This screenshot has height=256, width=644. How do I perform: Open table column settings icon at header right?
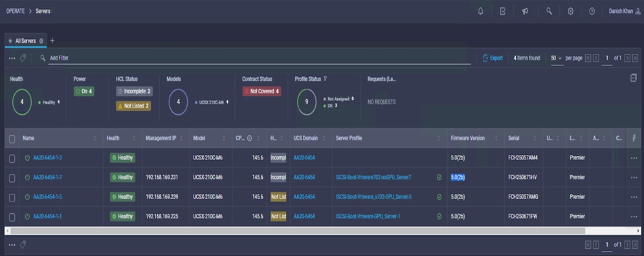(x=634, y=138)
